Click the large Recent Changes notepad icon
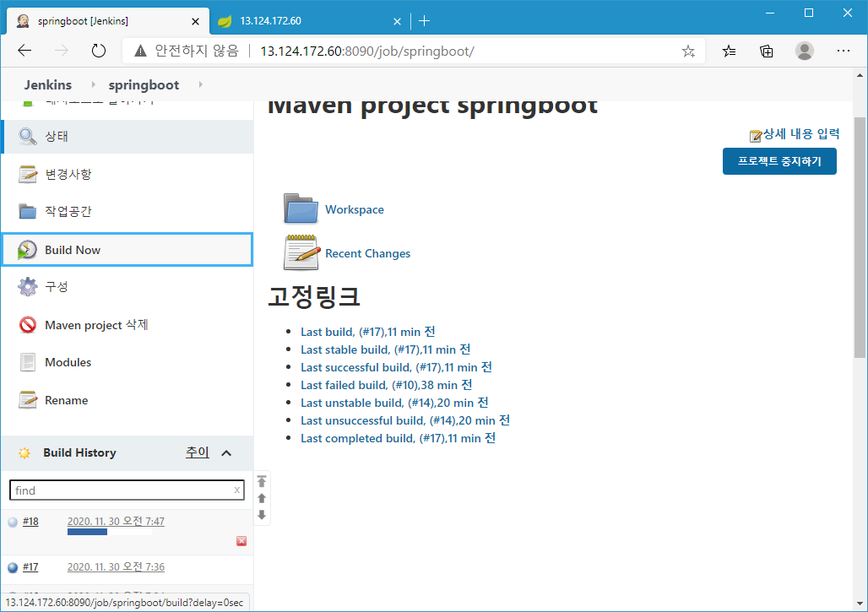868x612 pixels. tap(301, 252)
